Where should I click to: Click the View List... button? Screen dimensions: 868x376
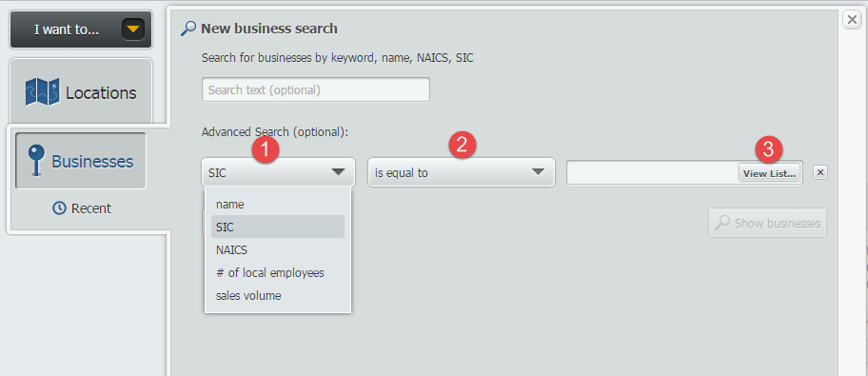(769, 173)
